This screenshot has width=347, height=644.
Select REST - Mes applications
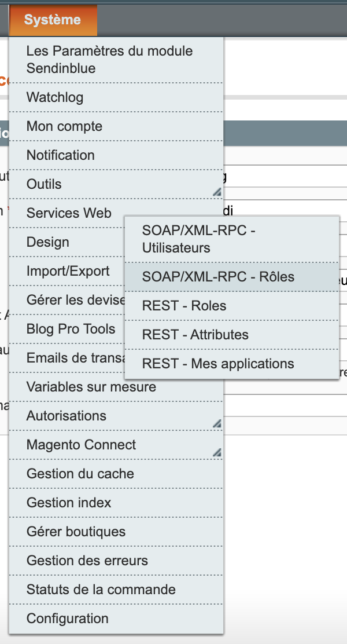click(218, 364)
